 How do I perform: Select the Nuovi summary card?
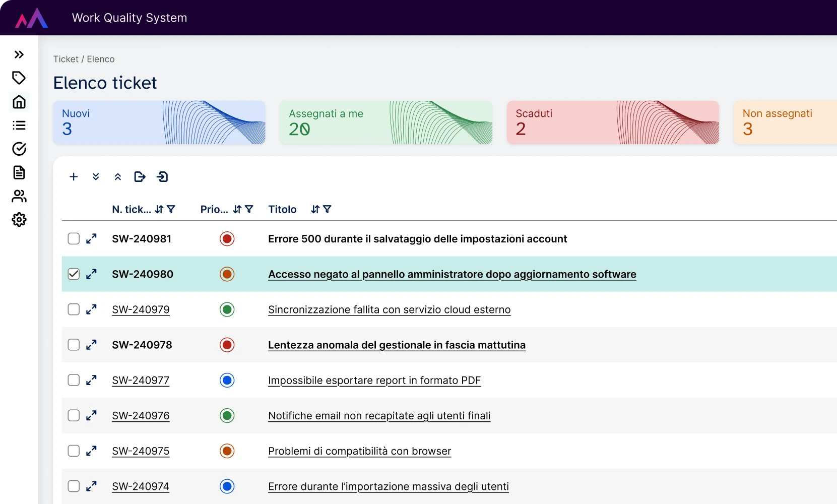coord(159,122)
